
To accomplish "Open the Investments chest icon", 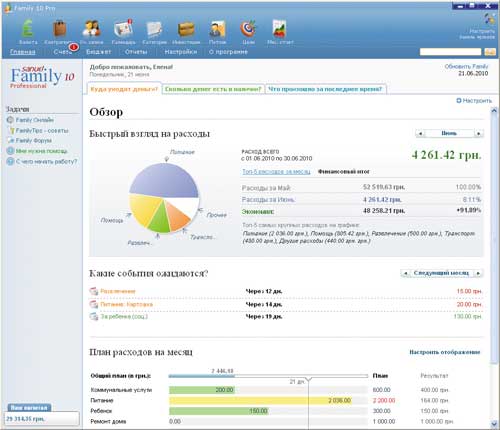I will click(186, 29).
